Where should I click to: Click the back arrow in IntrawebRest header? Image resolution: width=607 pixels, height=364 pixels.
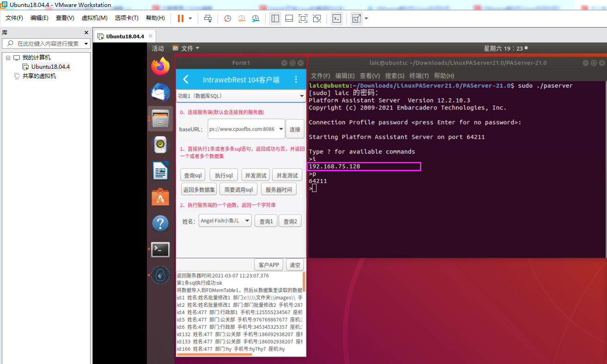pos(186,79)
